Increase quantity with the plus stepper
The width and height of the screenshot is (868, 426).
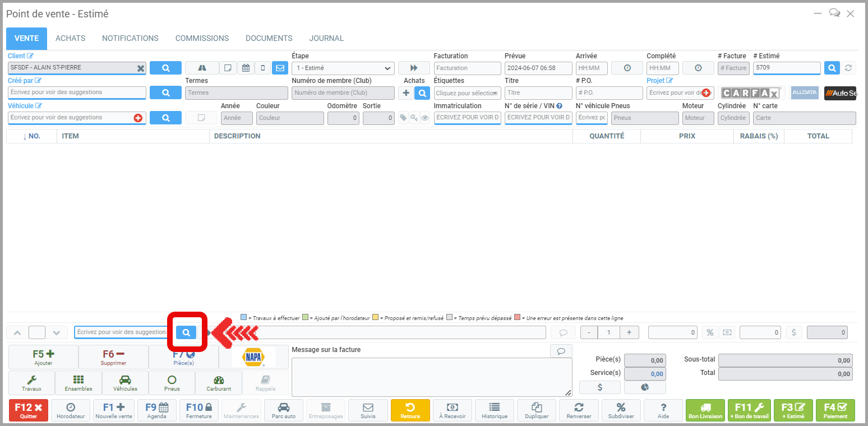(x=629, y=332)
